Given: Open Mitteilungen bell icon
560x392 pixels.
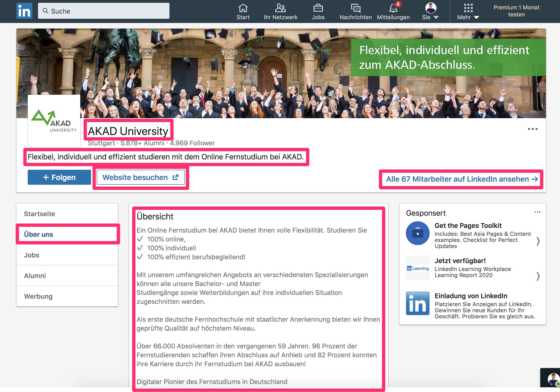Looking at the screenshot, I should point(393,8).
